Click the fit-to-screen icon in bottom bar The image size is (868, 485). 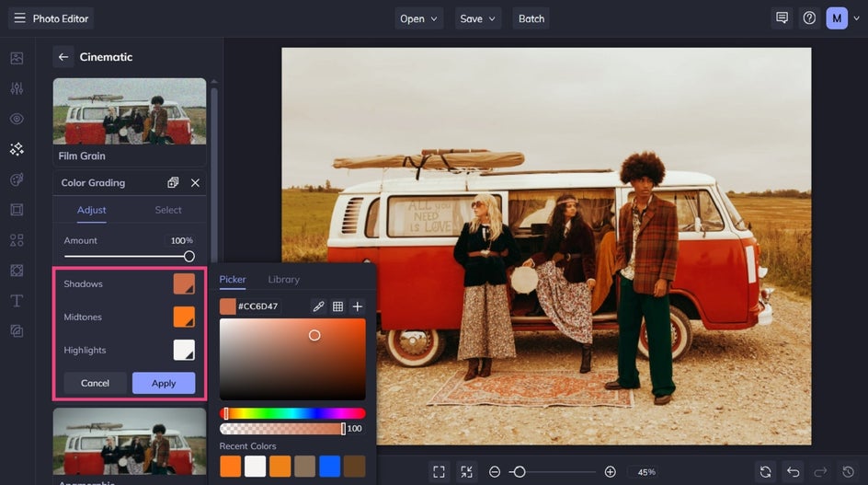pyautogui.click(x=439, y=472)
